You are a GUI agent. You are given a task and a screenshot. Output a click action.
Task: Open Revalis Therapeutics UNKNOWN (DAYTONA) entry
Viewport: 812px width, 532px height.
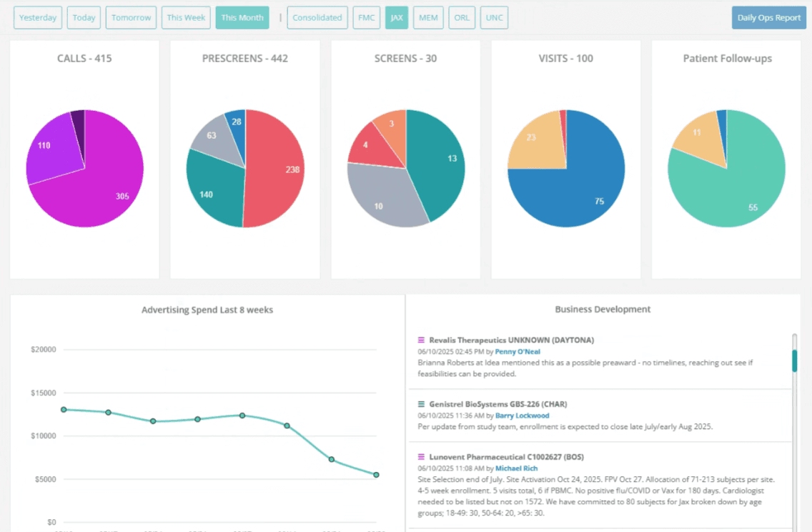click(x=512, y=340)
